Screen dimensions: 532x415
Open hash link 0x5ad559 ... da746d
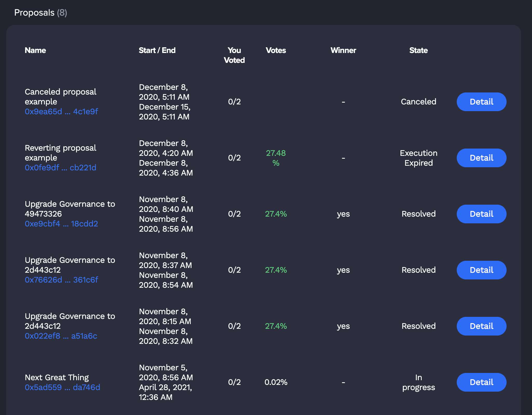click(62, 387)
